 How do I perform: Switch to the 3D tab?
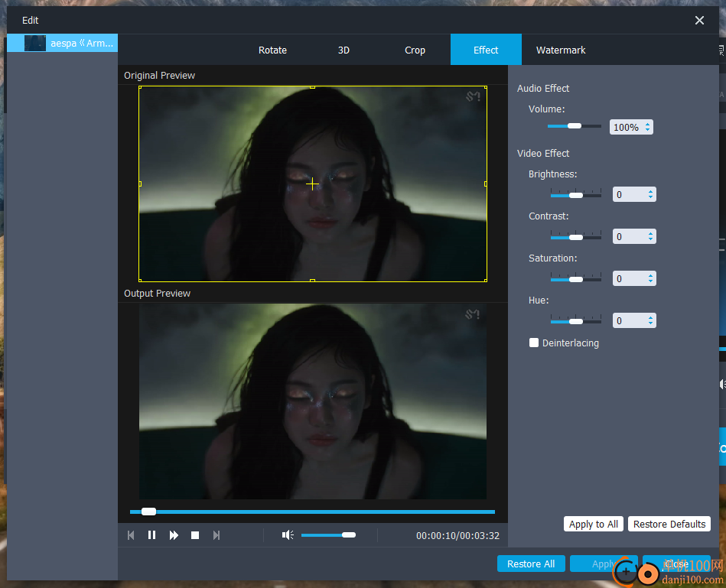[343, 50]
